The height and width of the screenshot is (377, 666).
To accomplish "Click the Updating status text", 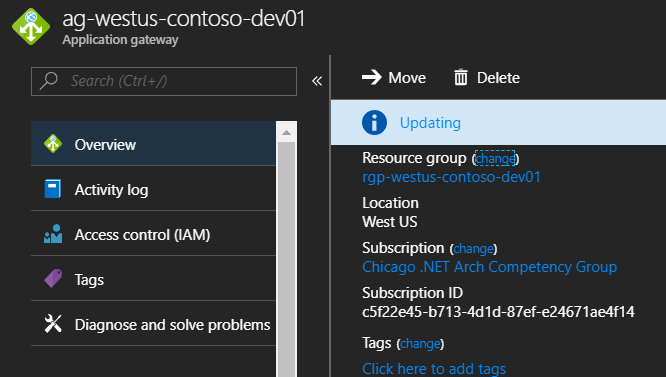I will (430, 123).
